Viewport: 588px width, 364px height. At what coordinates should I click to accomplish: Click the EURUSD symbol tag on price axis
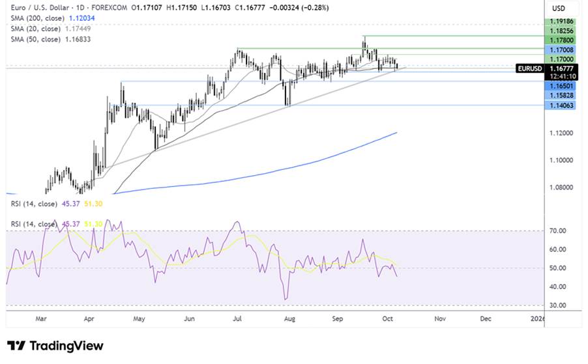(529, 67)
